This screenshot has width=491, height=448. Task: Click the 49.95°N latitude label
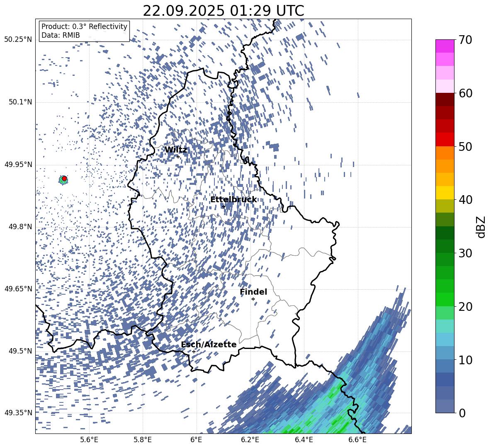pos(18,165)
